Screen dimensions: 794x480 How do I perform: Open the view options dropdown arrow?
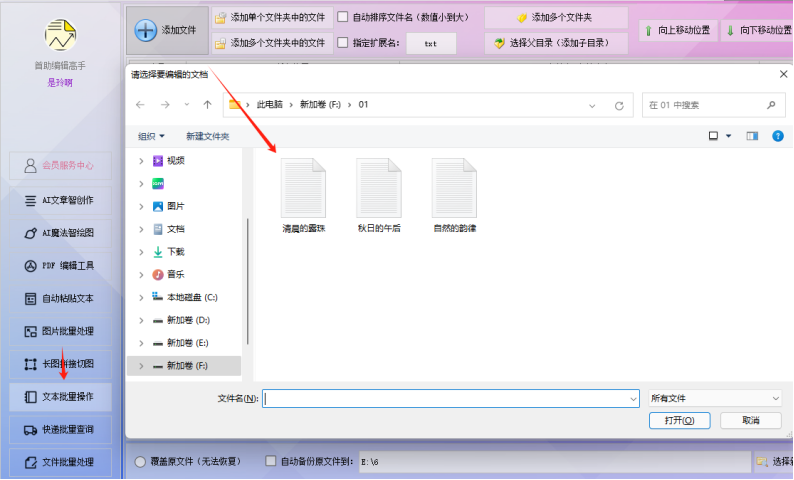tap(729, 136)
